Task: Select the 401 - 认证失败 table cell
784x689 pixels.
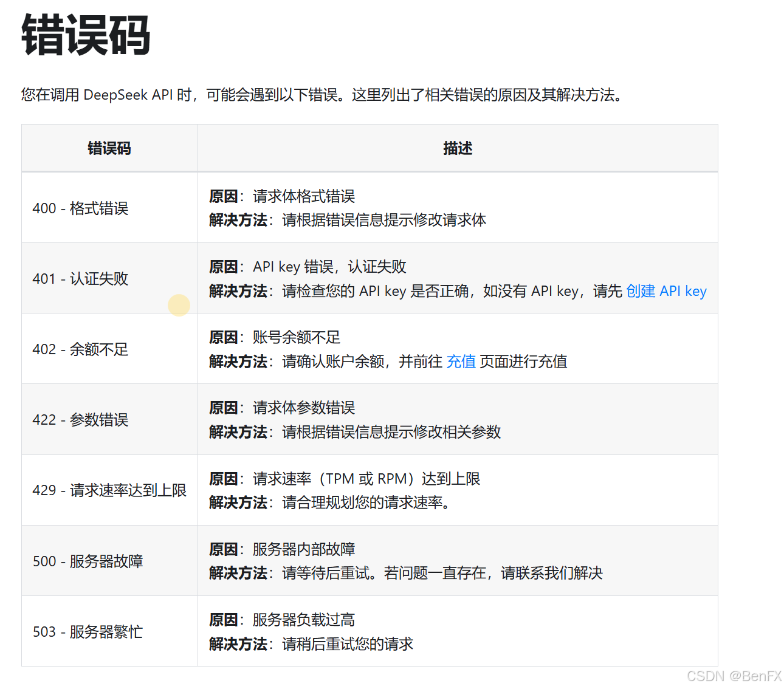Action: (80, 279)
